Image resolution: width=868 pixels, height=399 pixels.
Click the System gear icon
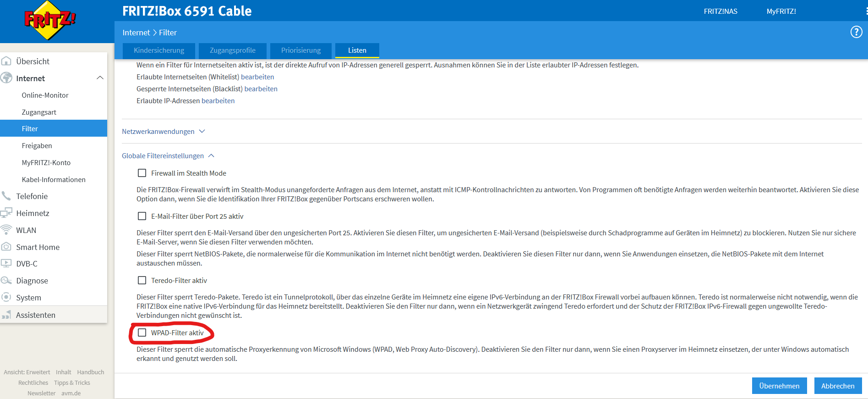tap(6, 297)
